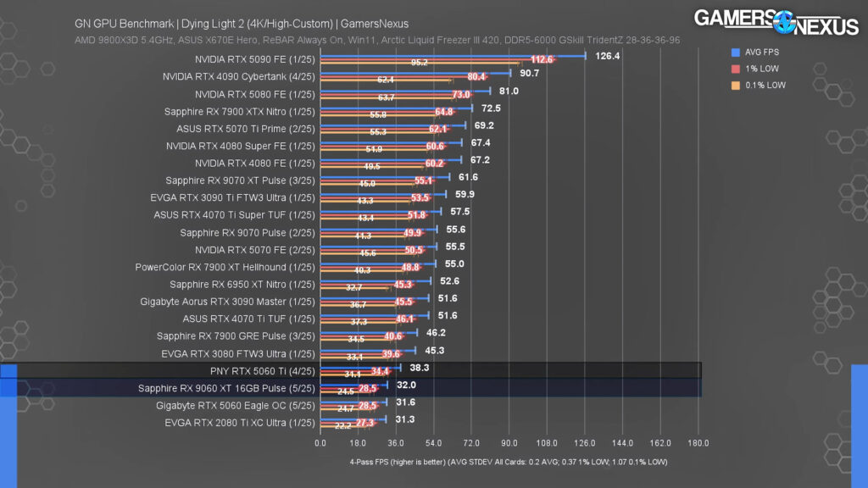Click the 0.0 x-axis tick label

click(320, 443)
